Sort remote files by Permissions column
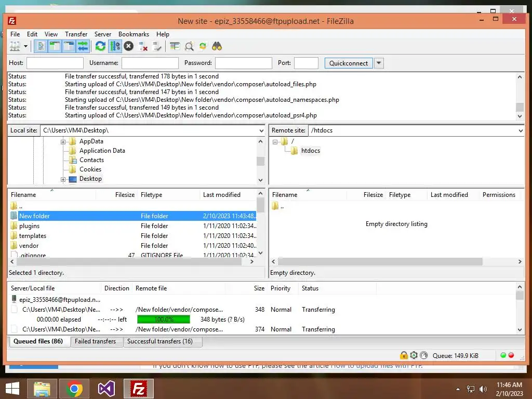Screen dimensions: 532x399 pyautogui.click(x=499, y=195)
